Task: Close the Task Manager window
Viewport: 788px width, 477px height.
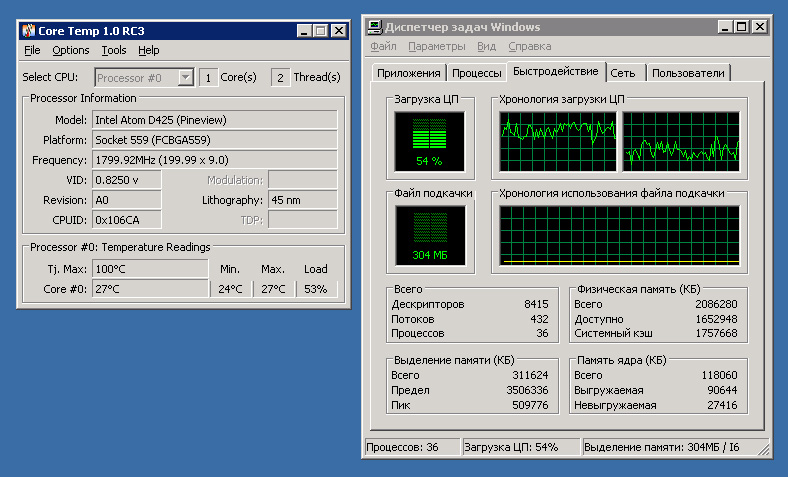Action: [x=760, y=27]
